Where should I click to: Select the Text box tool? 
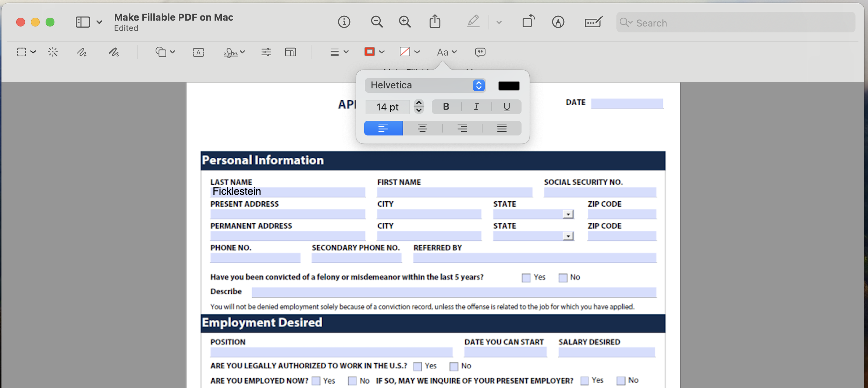(x=198, y=52)
